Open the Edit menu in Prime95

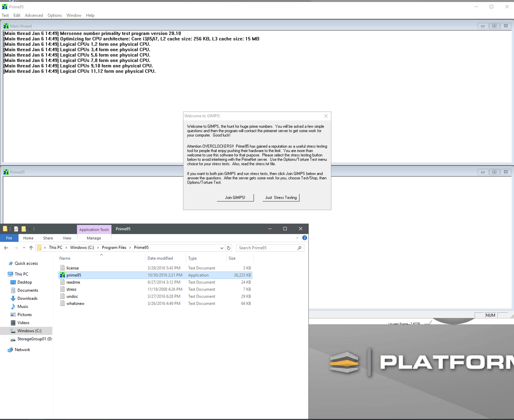click(17, 15)
